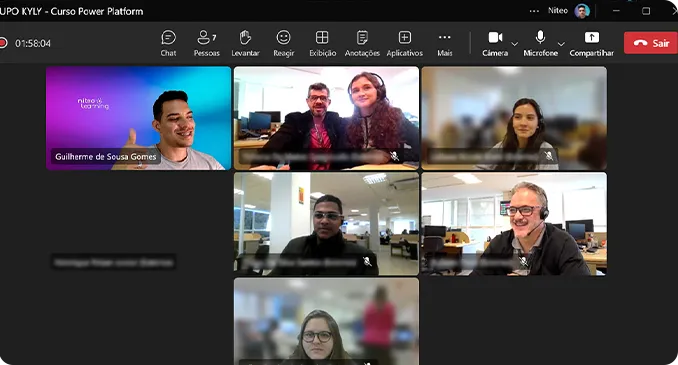Screen dimensions: 678x365
Task: Open the Chat panel
Action: point(168,43)
